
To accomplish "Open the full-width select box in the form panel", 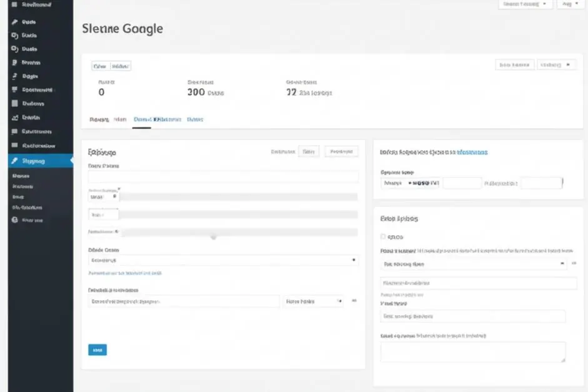I will click(223, 260).
